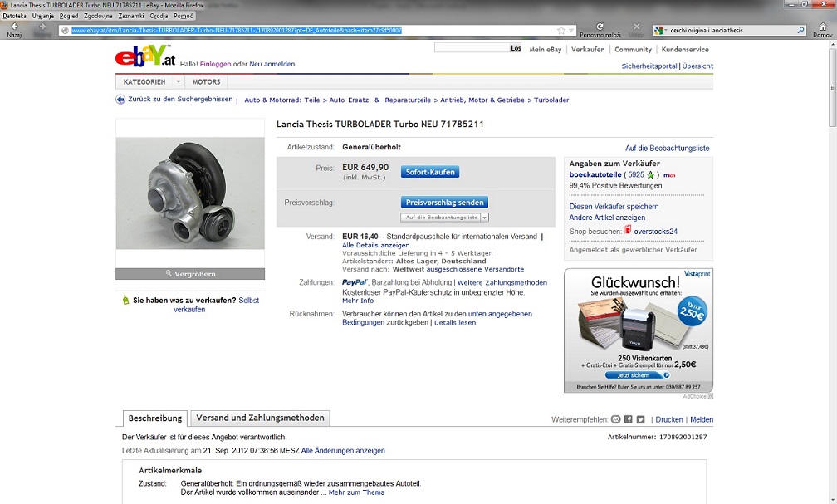Click the page vertical scrollbar thumb
The image size is (837, 504).
(832, 88)
